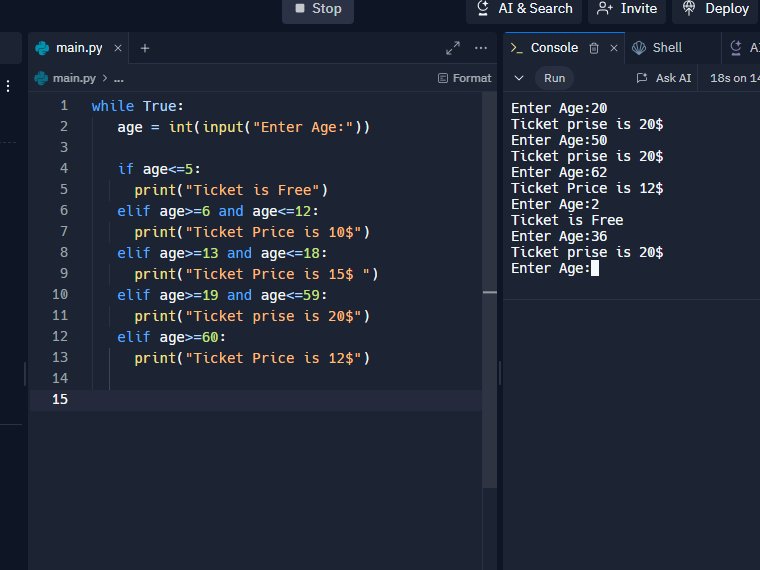Add a new tab with plus icon
760x570 pixels.
point(144,48)
